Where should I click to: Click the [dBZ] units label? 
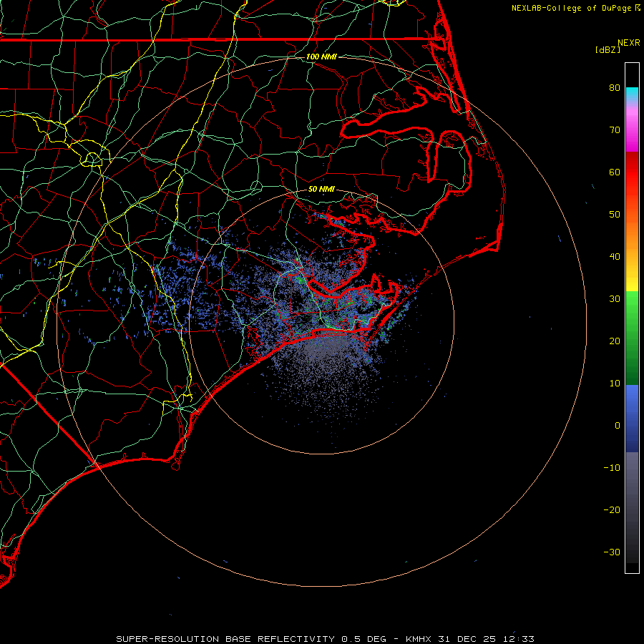[608, 50]
